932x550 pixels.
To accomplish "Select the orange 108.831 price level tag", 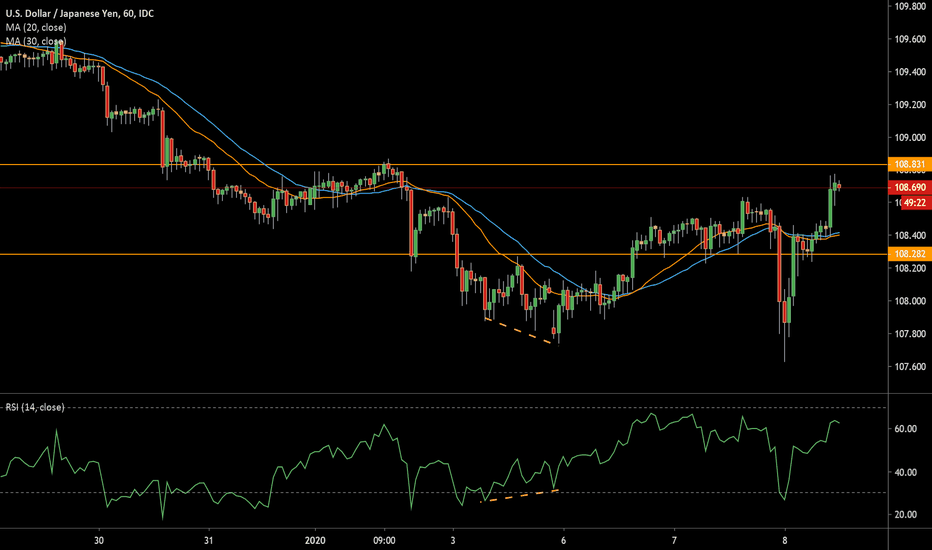I will click(910, 164).
